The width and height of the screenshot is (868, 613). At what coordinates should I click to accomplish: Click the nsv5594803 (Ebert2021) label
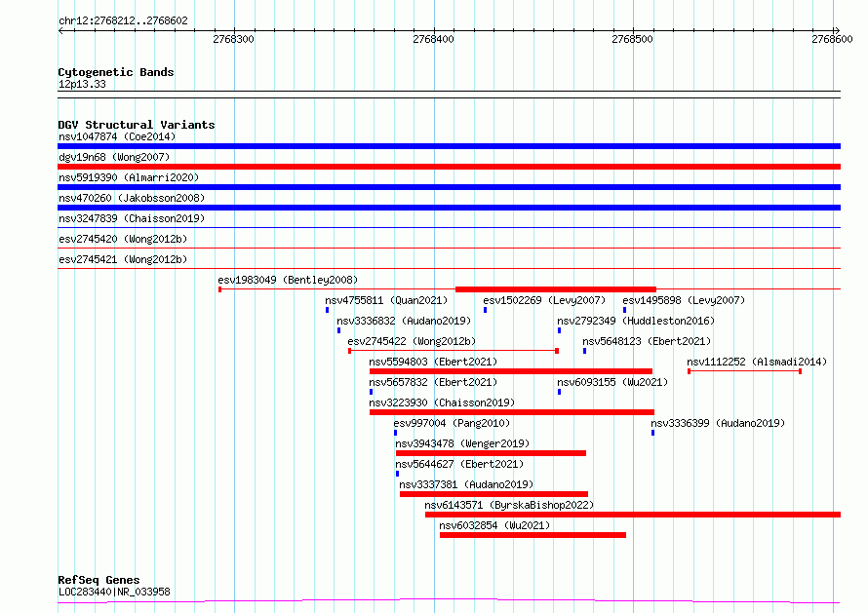pyautogui.click(x=433, y=362)
